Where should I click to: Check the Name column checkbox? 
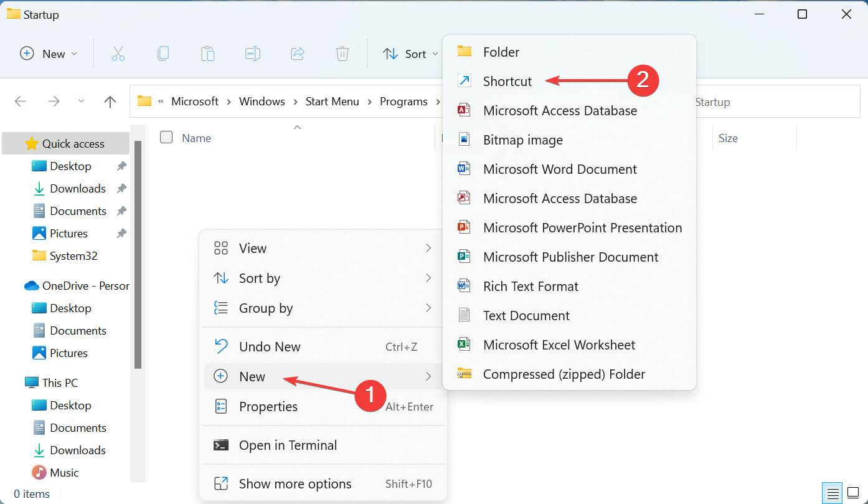[x=166, y=138]
